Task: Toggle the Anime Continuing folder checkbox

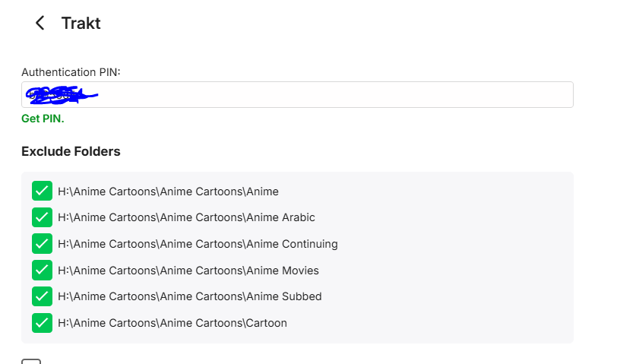Action: [x=42, y=244]
